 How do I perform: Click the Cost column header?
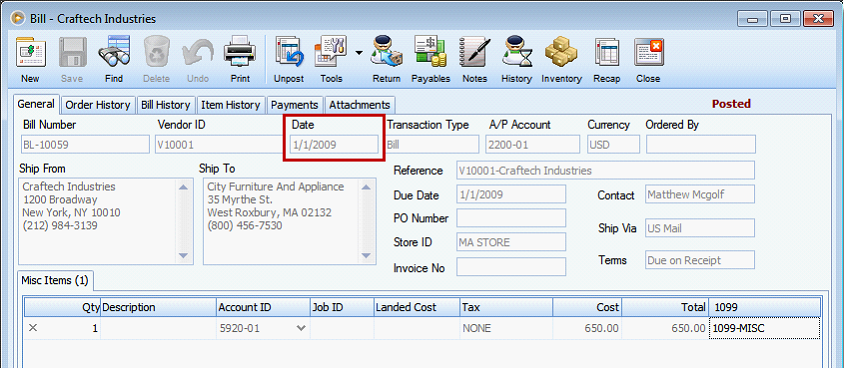(x=587, y=308)
